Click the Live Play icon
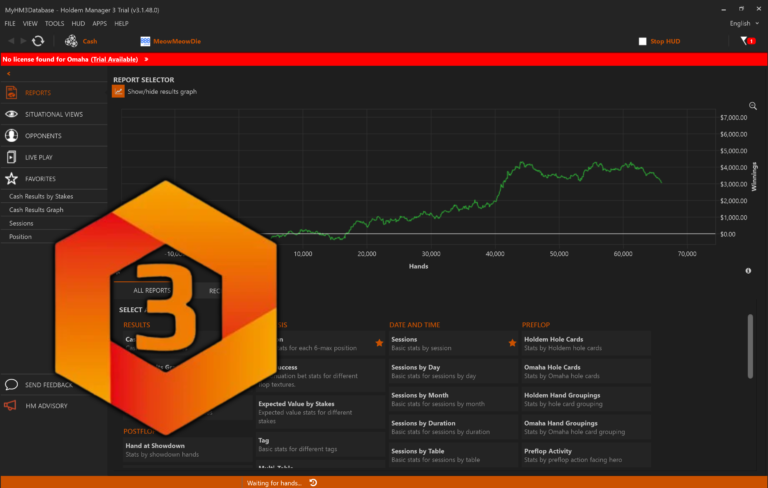The width and height of the screenshot is (768, 488). (11, 157)
